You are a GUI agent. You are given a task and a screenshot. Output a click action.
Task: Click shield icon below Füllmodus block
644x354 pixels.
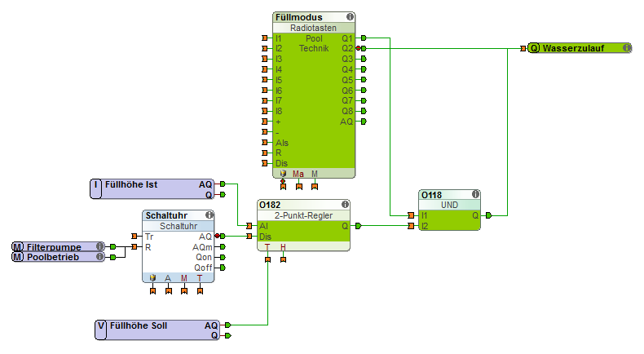coord(283,174)
